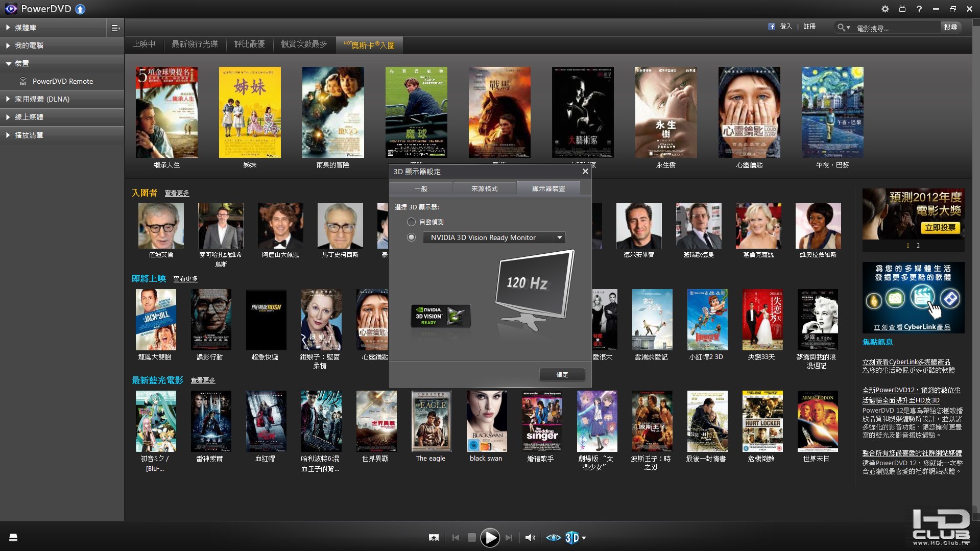Focus the movie search input field
980x551 pixels.
(897, 28)
